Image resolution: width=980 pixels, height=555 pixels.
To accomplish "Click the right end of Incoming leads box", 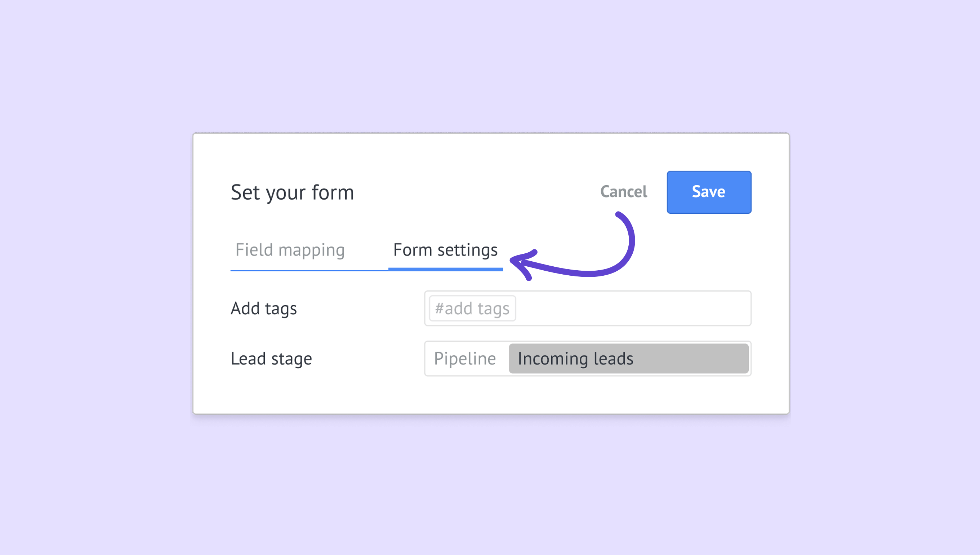I will [735, 359].
